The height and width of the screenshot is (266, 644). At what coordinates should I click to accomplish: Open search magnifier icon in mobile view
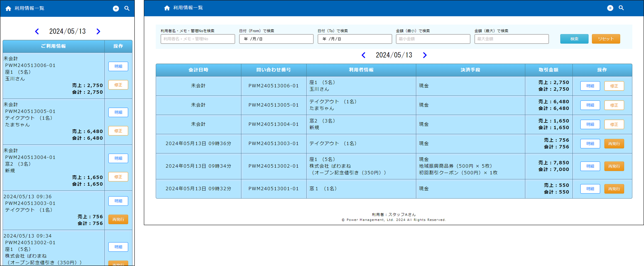127,9
